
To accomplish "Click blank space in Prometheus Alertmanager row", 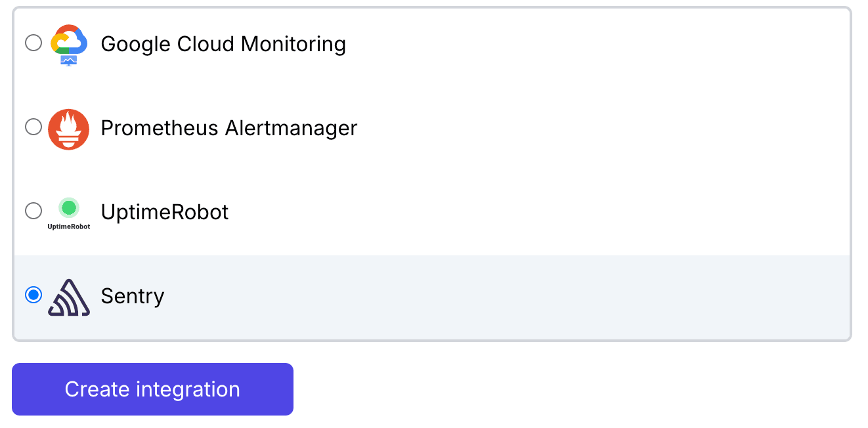I will [x=591, y=128].
